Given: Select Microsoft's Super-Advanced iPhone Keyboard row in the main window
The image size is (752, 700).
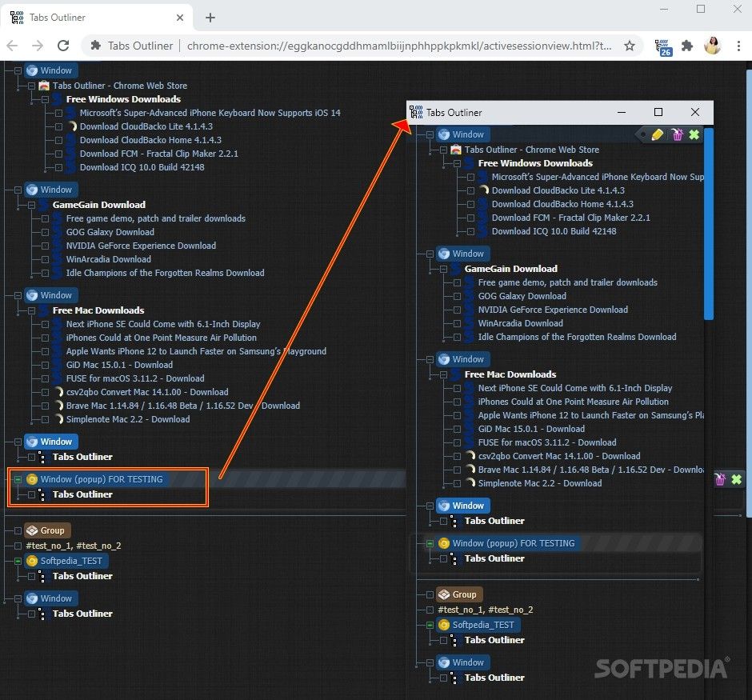Looking at the screenshot, I should (210, 113).
